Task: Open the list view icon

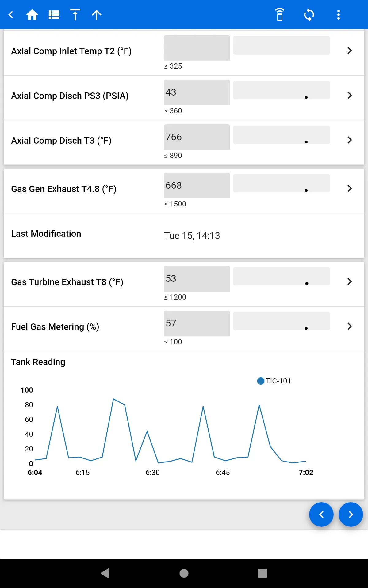Action: 54,15
